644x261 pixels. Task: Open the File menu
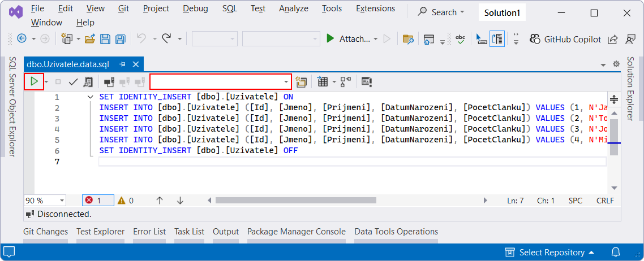37,8
